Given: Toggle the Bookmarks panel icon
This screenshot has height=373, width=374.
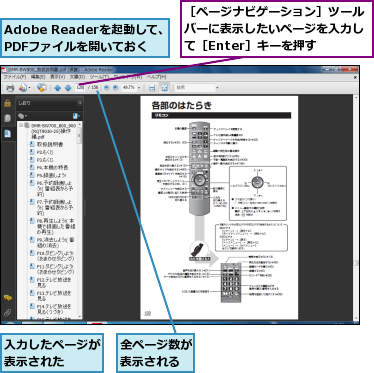Looking at the screenshot, I should click(7, 133).
